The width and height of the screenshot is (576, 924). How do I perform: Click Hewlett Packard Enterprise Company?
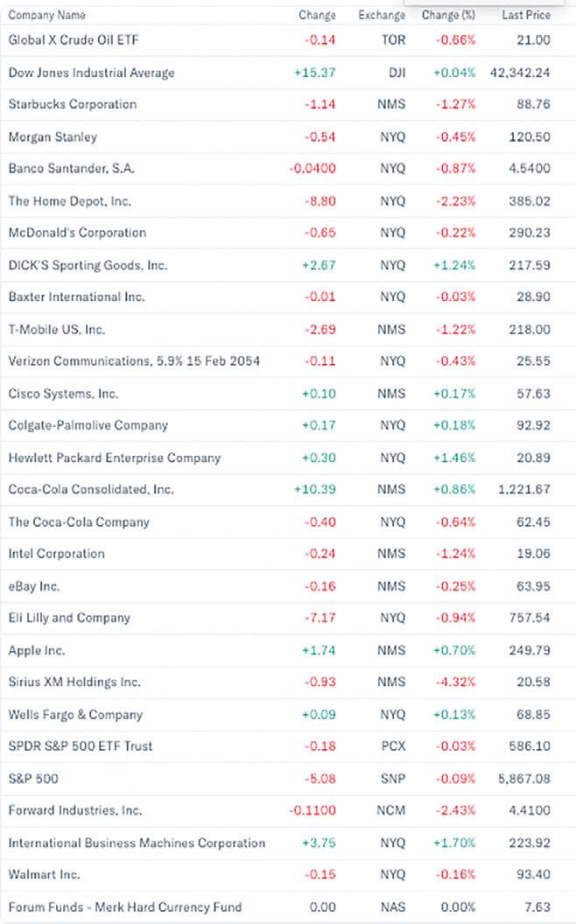115,458
